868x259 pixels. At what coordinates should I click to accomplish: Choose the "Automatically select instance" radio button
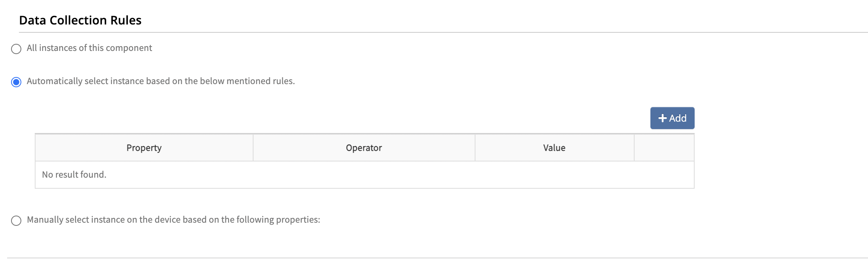point(16,82)
